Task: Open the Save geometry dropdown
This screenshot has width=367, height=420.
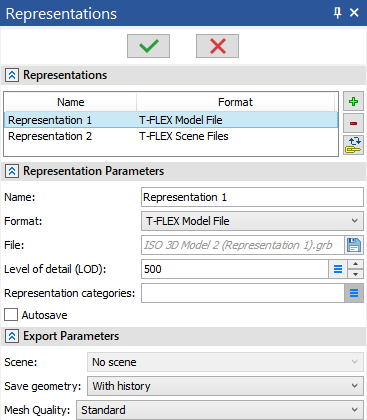Action: [225, 386]
